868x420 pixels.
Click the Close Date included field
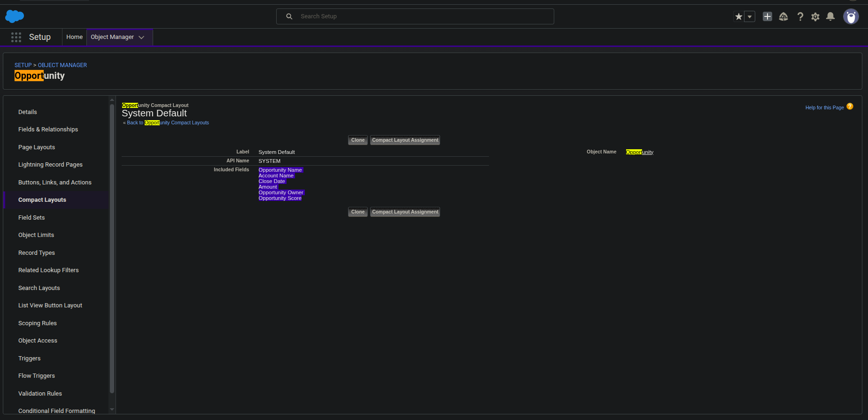coord(272,181)
